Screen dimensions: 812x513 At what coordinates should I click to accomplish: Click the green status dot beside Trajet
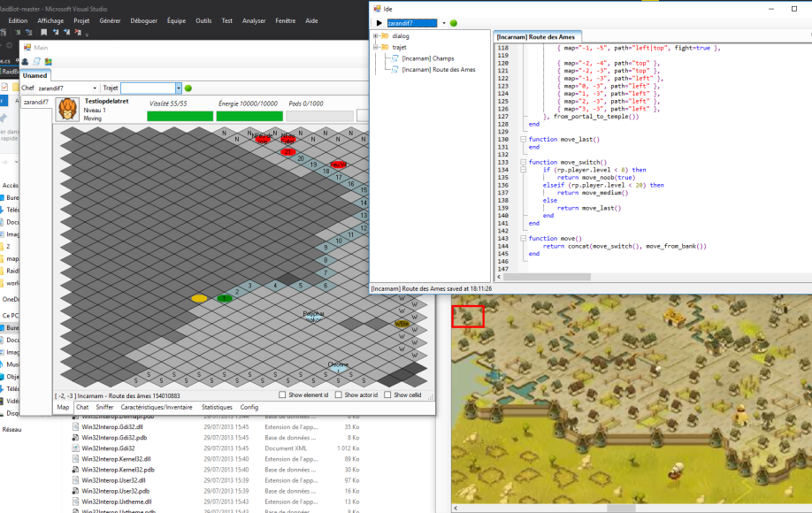[188, 88]
